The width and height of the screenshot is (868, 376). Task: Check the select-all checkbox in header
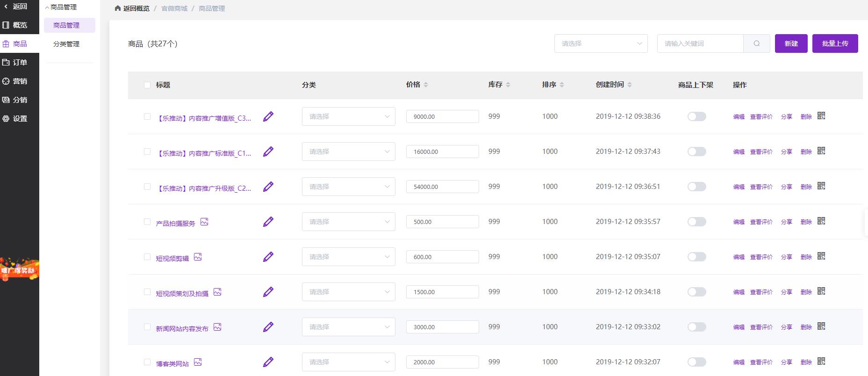[147, 85]
